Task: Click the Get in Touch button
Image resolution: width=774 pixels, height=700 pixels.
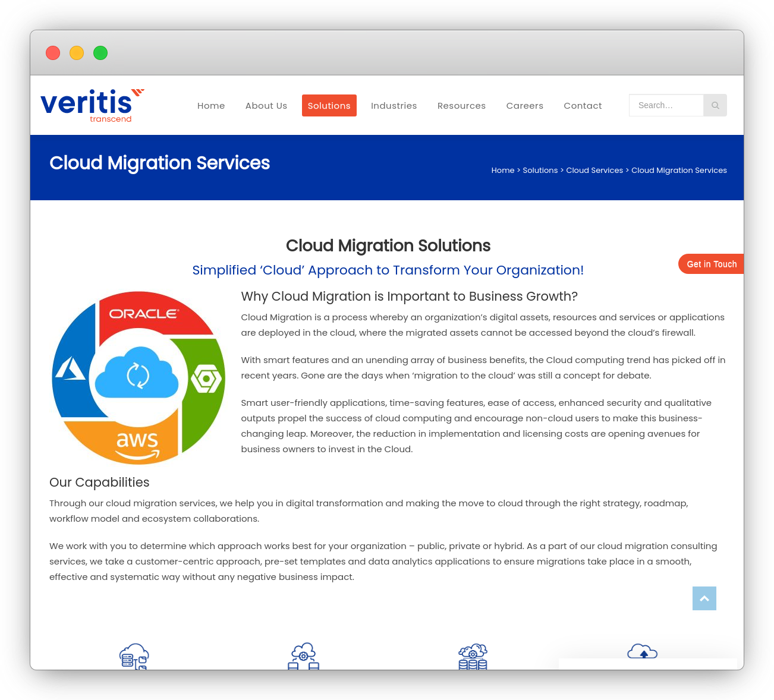Action: coord(712,264)
